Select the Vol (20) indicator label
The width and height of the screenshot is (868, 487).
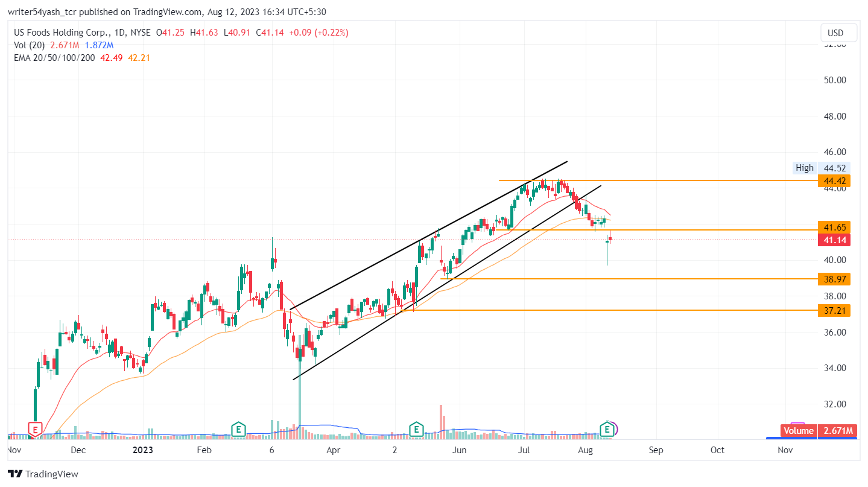pos(30,45)
